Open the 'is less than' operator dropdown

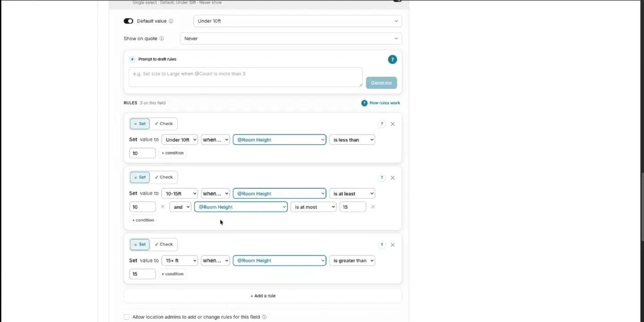352,140
